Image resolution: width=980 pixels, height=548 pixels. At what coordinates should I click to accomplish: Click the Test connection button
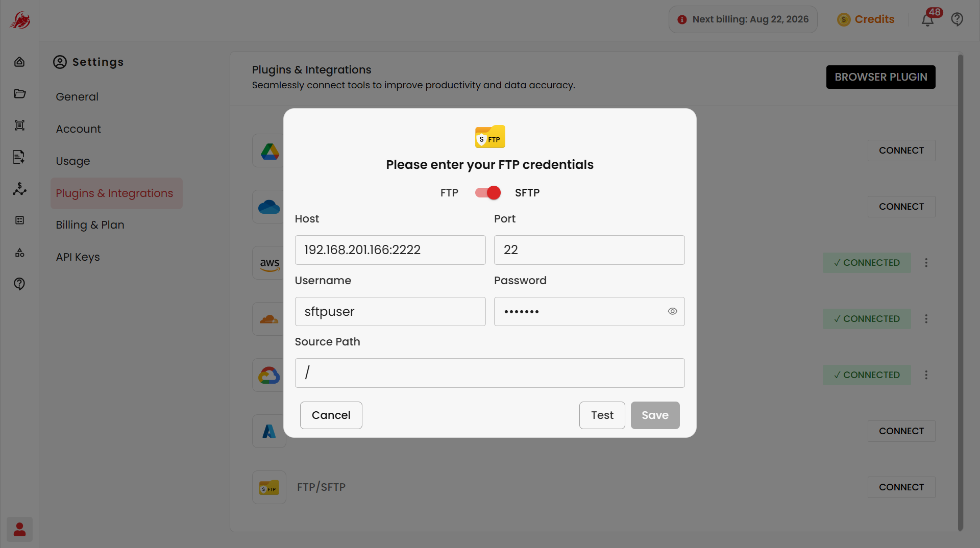click(x=602, y=415)
